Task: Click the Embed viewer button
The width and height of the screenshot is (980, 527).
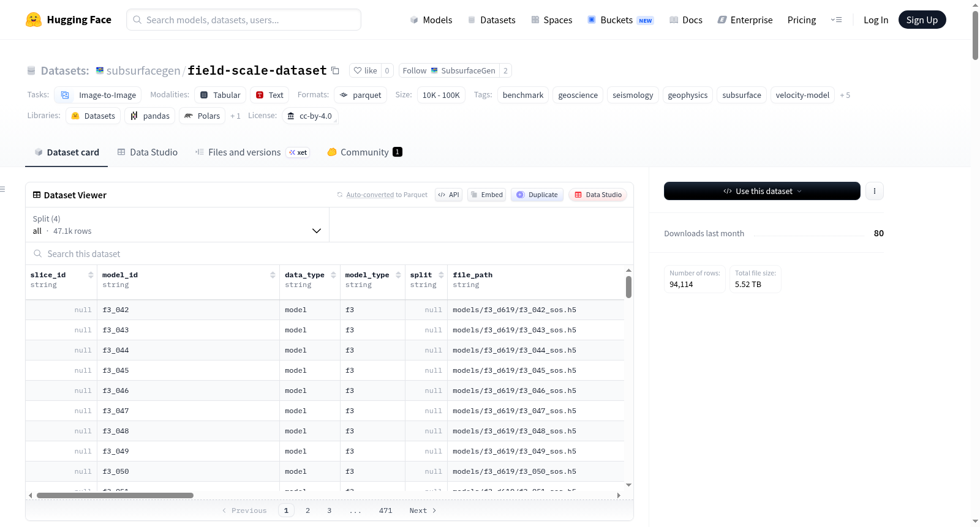Action: (x=486, y=195)
